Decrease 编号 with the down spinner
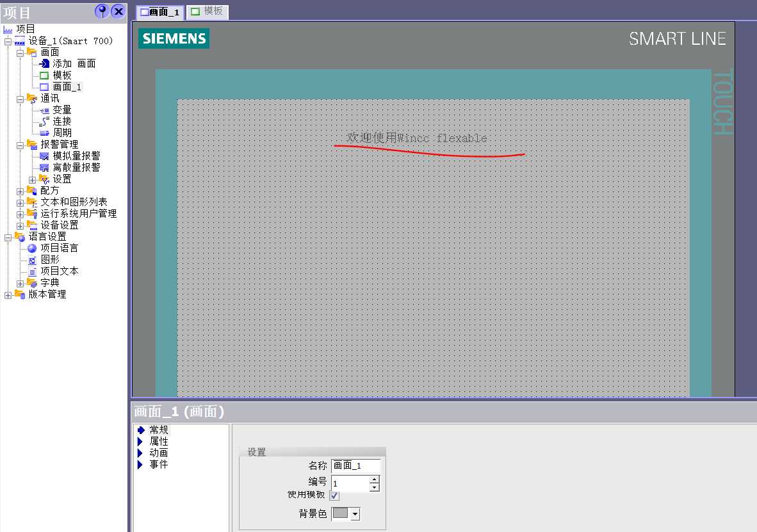 click(x=374, y=488)
